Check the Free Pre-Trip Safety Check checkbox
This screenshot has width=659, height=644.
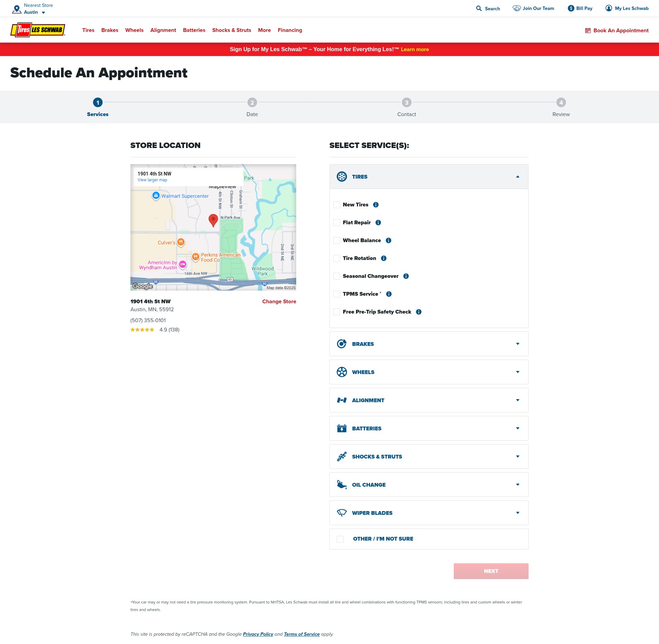click(337, 312)
